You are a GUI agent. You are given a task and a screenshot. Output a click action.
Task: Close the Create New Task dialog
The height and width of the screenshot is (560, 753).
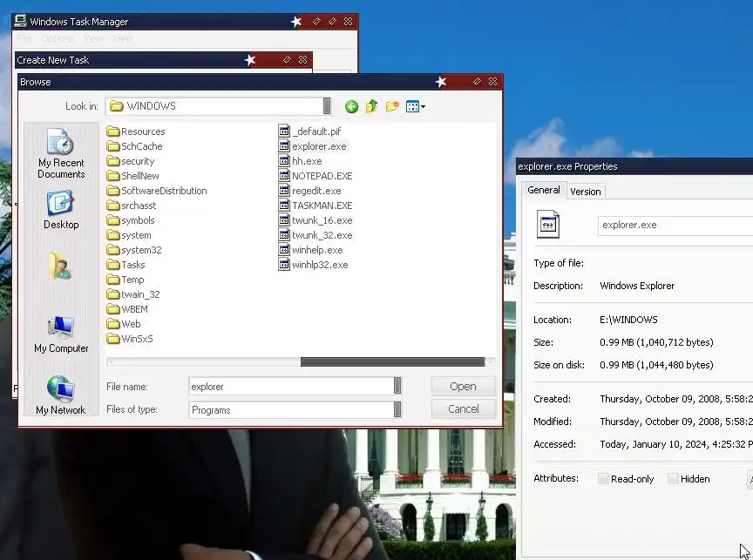[302, 59]
